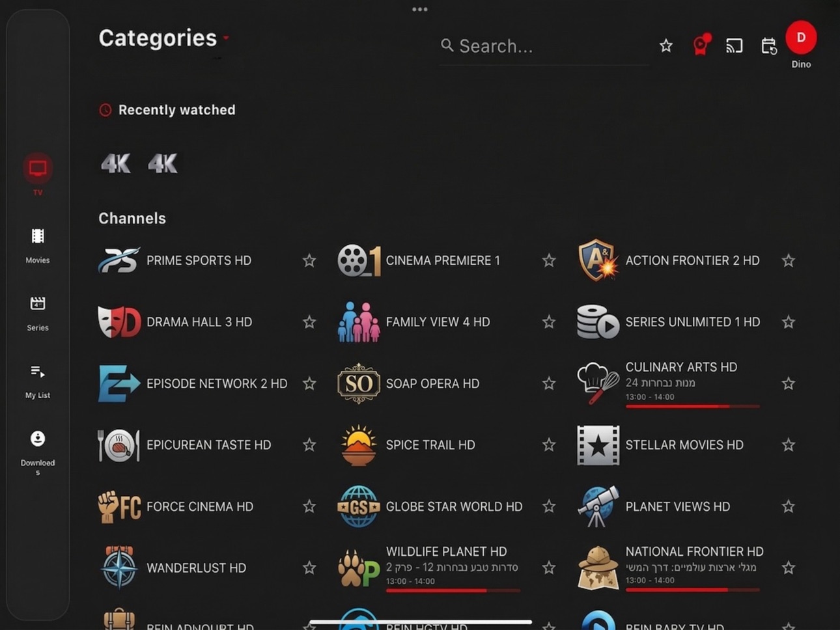This screenshot has width=840, height=630.
Task: Select the Globe Star World HD logo
Action: tap(359, 506)
